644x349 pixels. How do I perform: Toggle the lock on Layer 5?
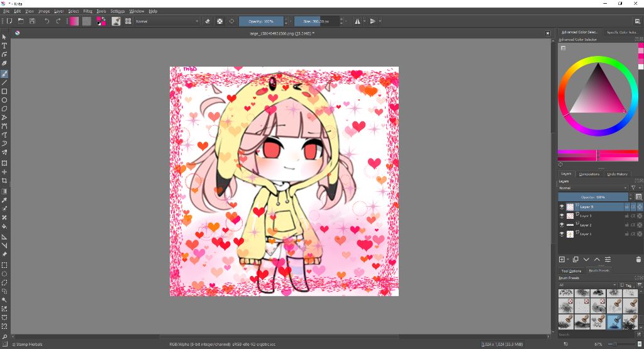[x=627, y=207]
